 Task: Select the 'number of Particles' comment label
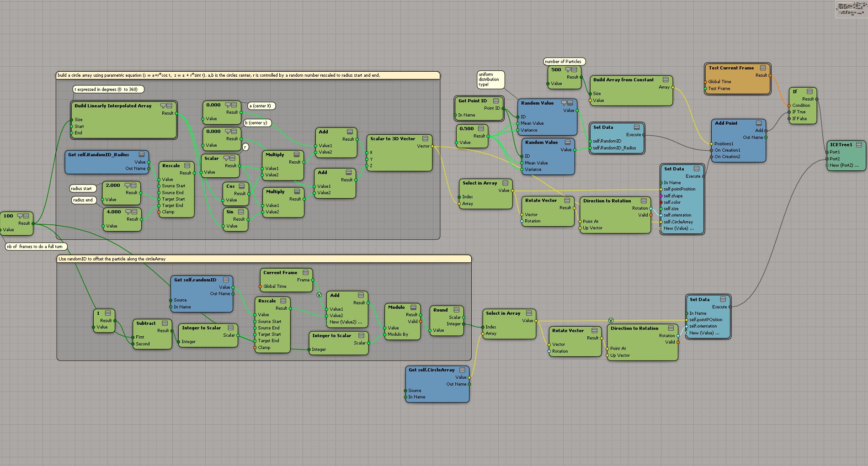click(x=563, y=62)
